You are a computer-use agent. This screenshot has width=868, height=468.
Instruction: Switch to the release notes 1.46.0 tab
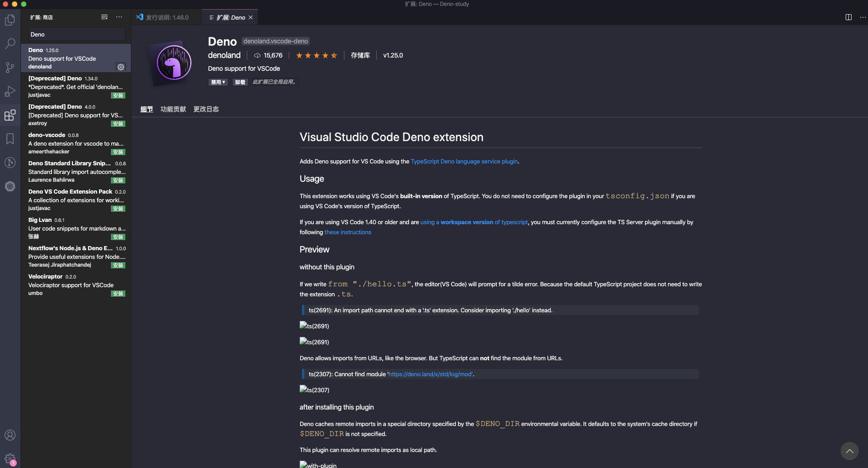[x=166, y=17]
